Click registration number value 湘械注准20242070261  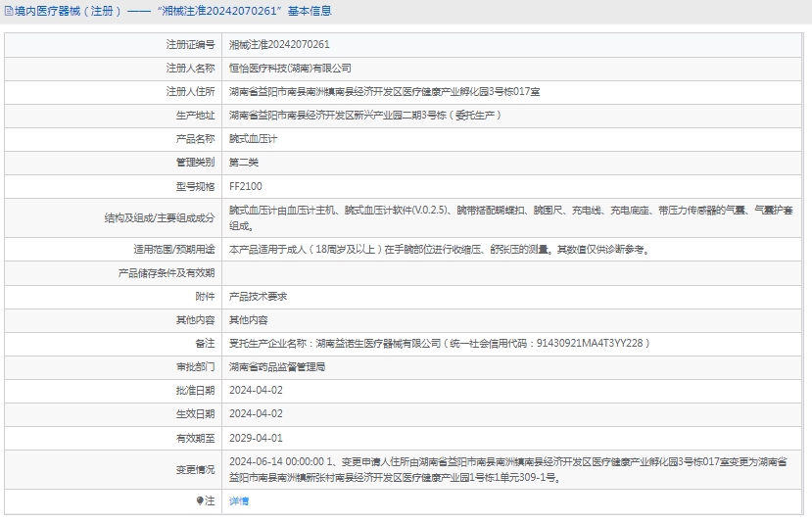279,45
